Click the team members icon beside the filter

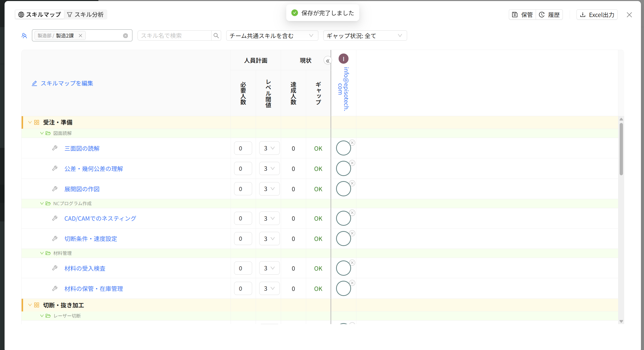point(24,36)
